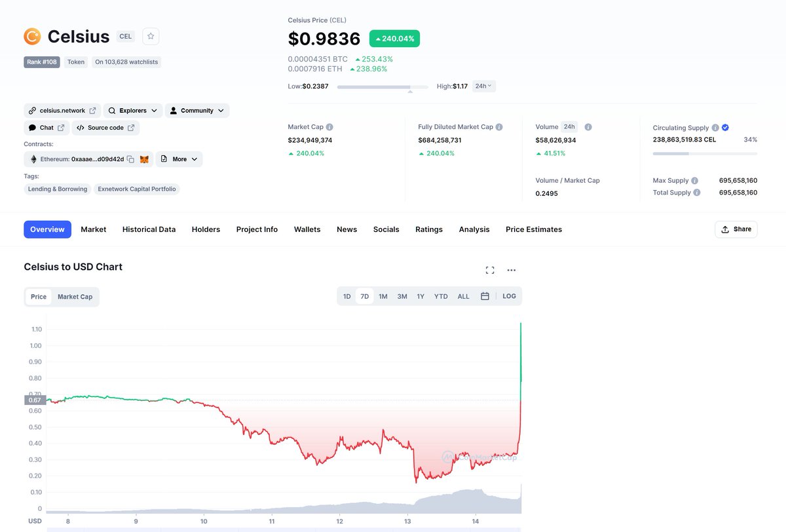Open celsius.network website link
786x532 pixels.
(62, 111)
